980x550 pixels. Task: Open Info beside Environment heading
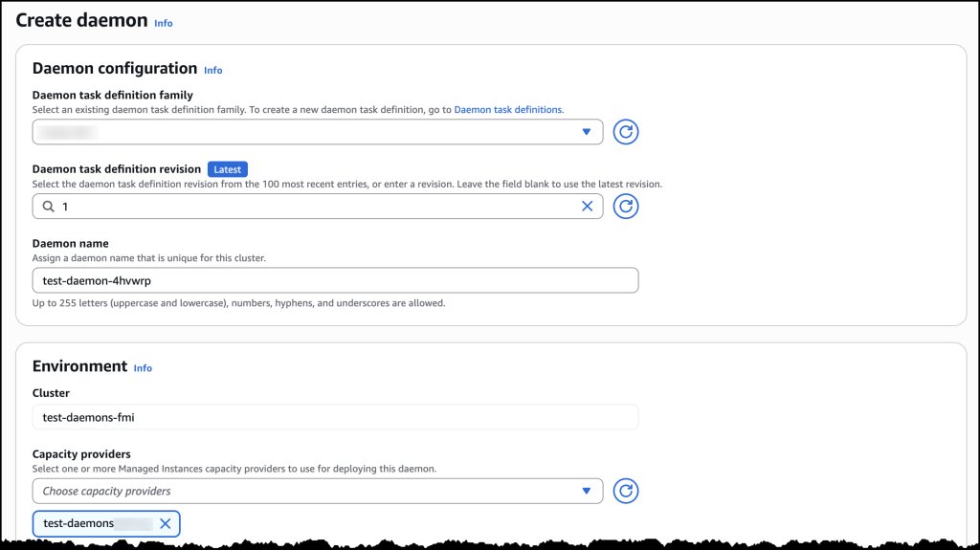click(x=143, y=368)
